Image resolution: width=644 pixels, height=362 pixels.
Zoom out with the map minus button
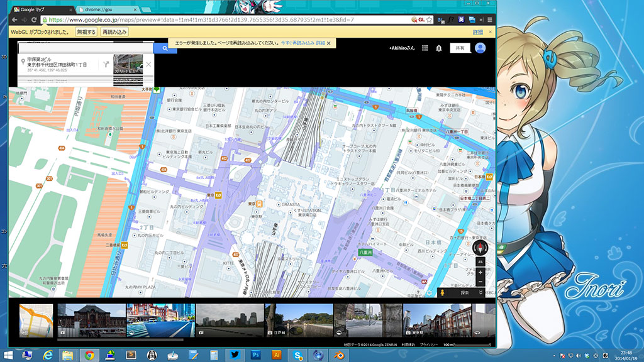(x=480, y=282)
